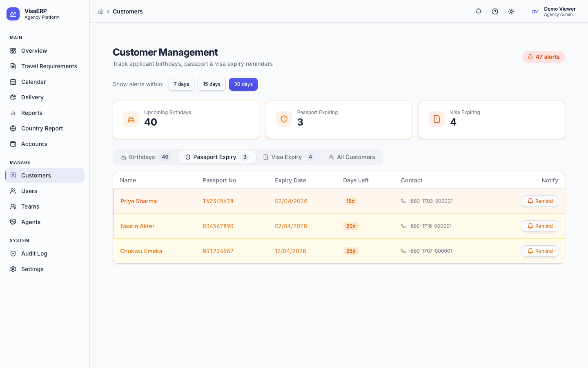The width and height of the screenshot is (588, 368).
Task: Click the Visa Expiring summary card
Action: pyautogui.click(x=491, y=119)
